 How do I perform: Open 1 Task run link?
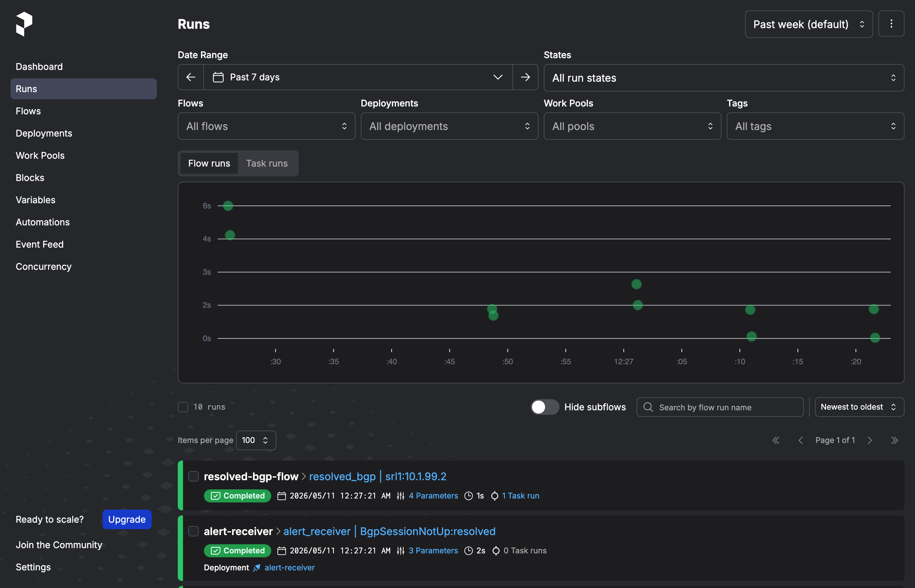[x=521, y=496]
